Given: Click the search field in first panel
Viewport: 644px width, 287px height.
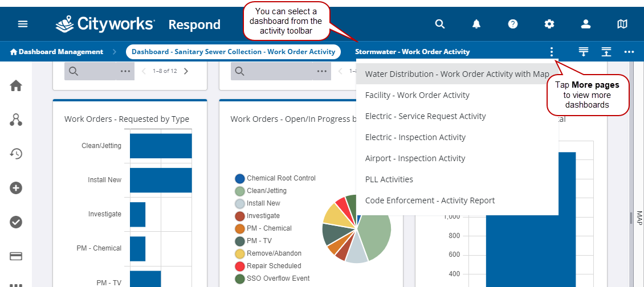Looking at the screenshot, I should 99,71.
